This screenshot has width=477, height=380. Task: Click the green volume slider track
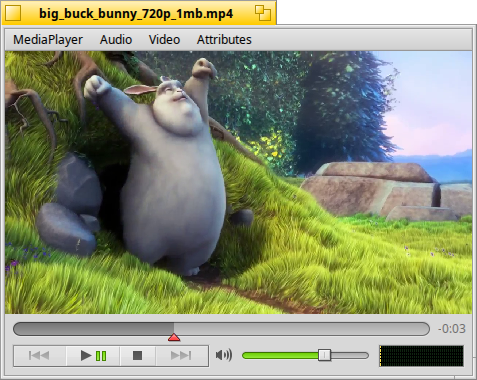(305, 356)
